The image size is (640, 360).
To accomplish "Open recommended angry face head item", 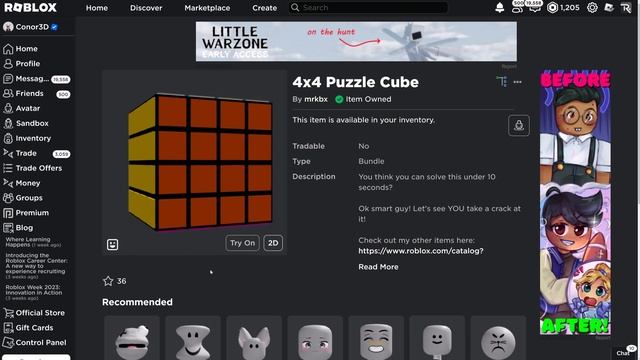I will point(498,338).
